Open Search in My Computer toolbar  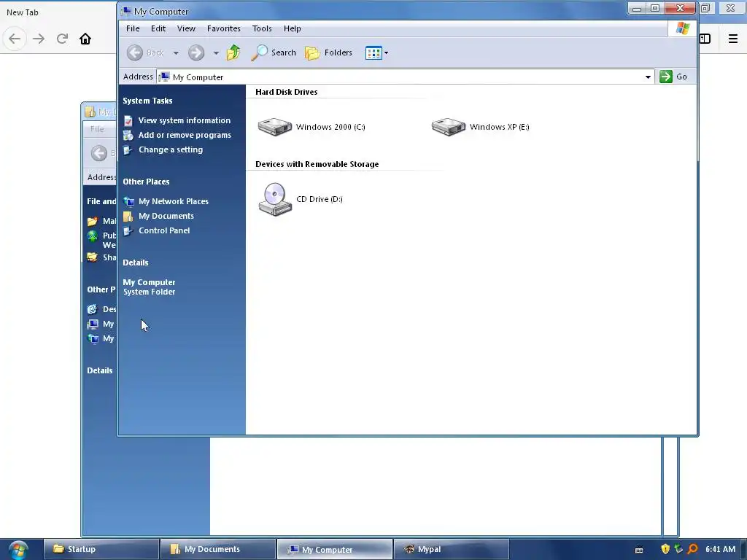pyautogui.click(x=274, y=52)
